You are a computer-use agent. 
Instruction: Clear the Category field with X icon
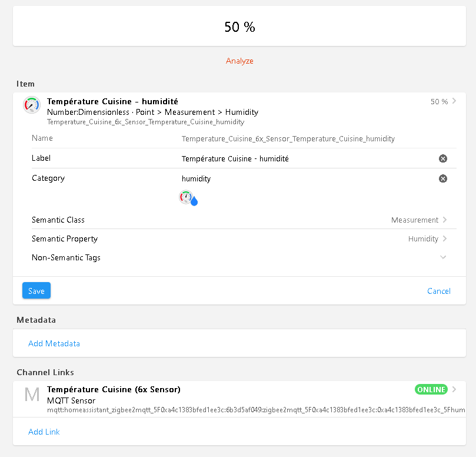[x=443, y=178]
